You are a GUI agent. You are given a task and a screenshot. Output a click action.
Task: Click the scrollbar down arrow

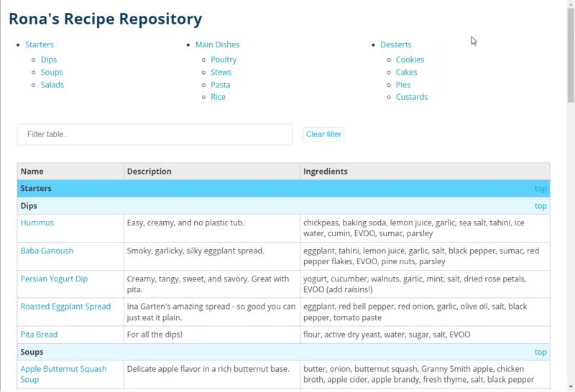(x=571, y=387)
